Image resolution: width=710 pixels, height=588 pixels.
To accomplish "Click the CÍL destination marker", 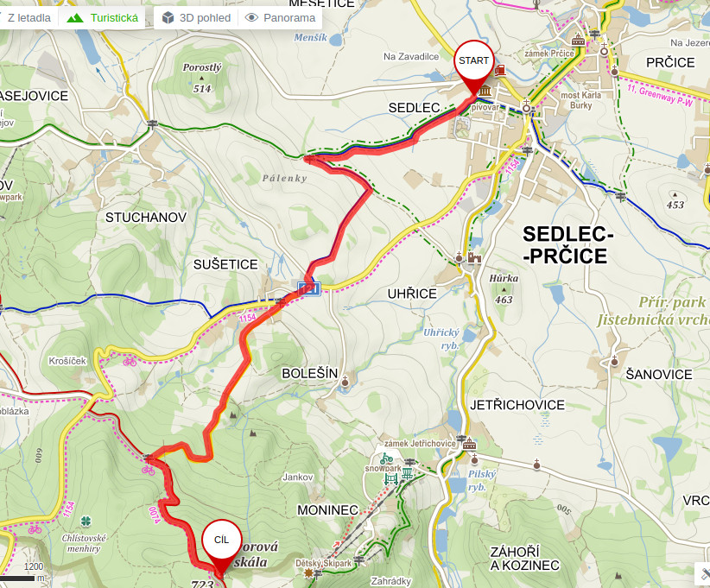I will (x=221, y=546).
